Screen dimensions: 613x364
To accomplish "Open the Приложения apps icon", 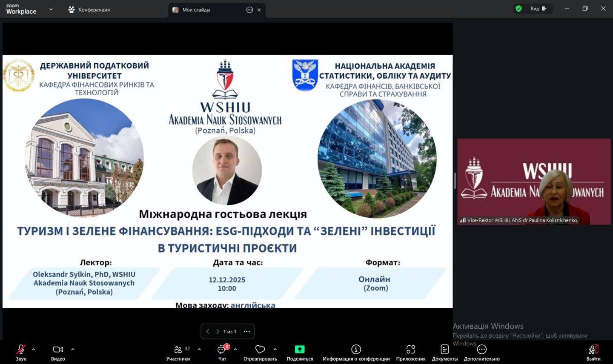I will (410, 350).
